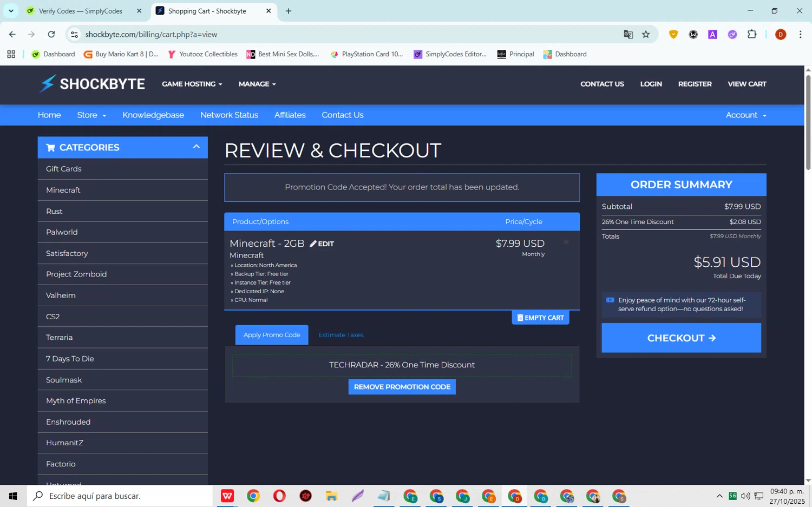The height and width of the screenshot is (507, 812).
Task: Click the purple A extension icon
Action: click(712, 34)
